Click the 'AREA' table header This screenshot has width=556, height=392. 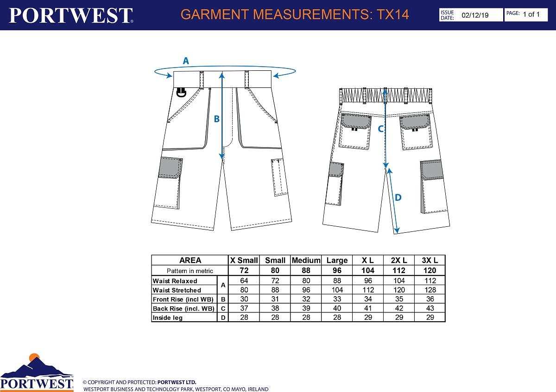pyautogui.click(x=190, y=260)
